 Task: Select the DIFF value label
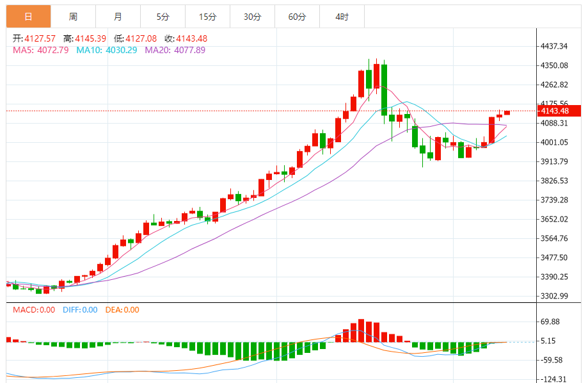80,310
